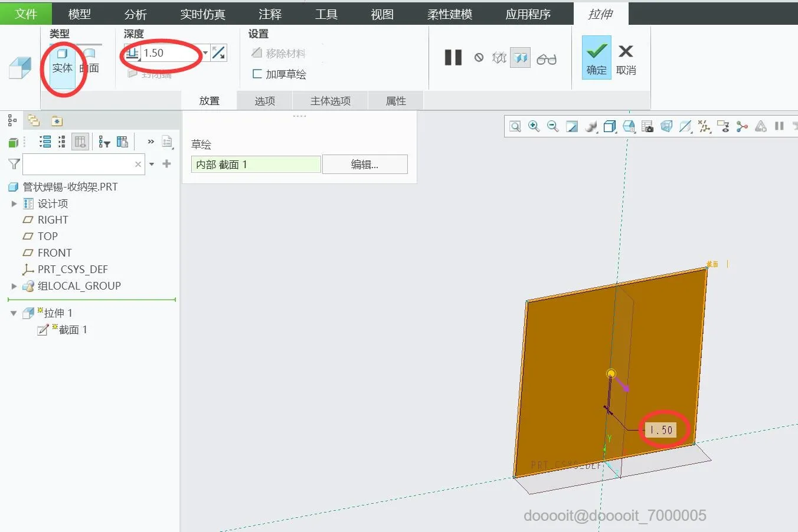
Task: Open the Analysis (分析) ribbon tab
Action: click(x=136, y=14)
